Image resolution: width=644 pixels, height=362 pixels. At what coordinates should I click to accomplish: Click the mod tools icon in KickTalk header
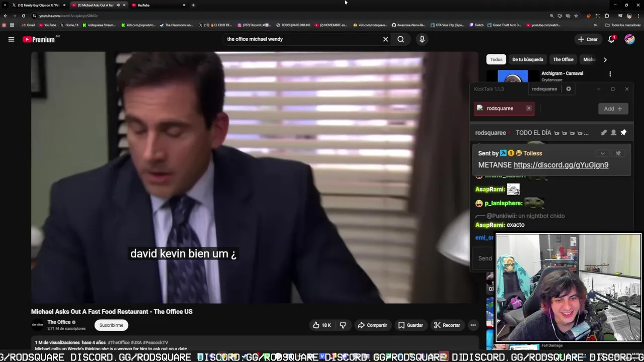click(x=604, y=133)
